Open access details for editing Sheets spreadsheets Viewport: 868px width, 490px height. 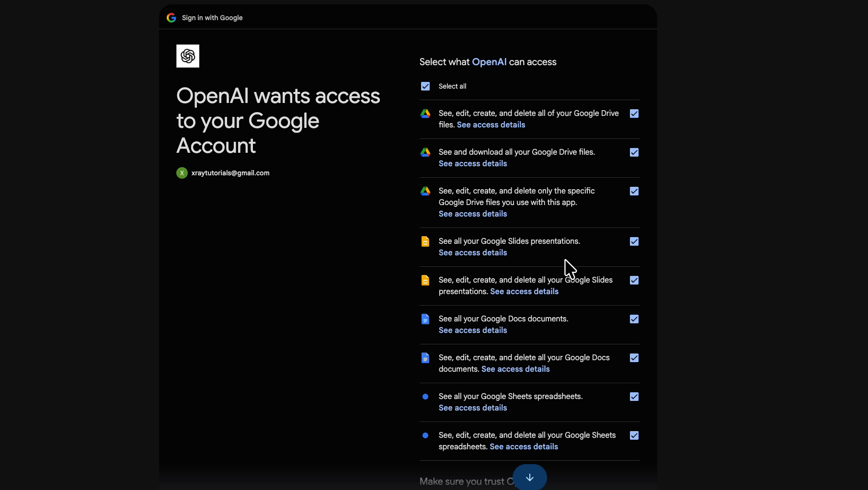(x=524, y=446)
